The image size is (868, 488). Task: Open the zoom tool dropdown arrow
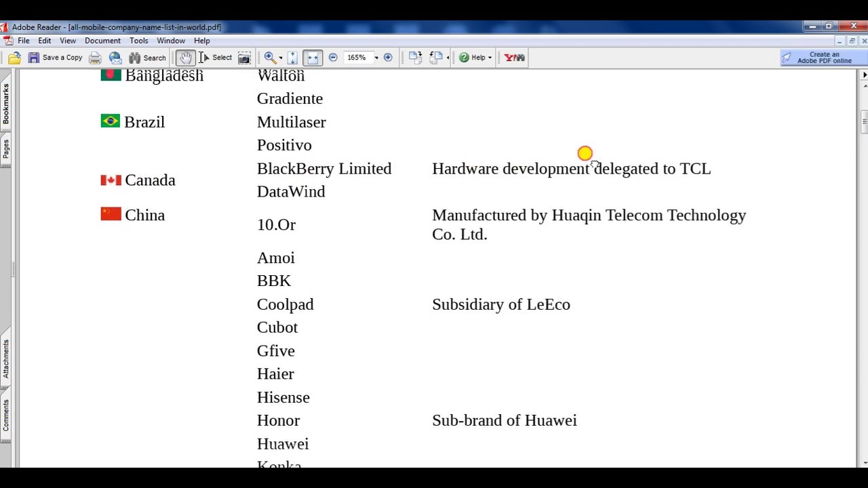281,58
